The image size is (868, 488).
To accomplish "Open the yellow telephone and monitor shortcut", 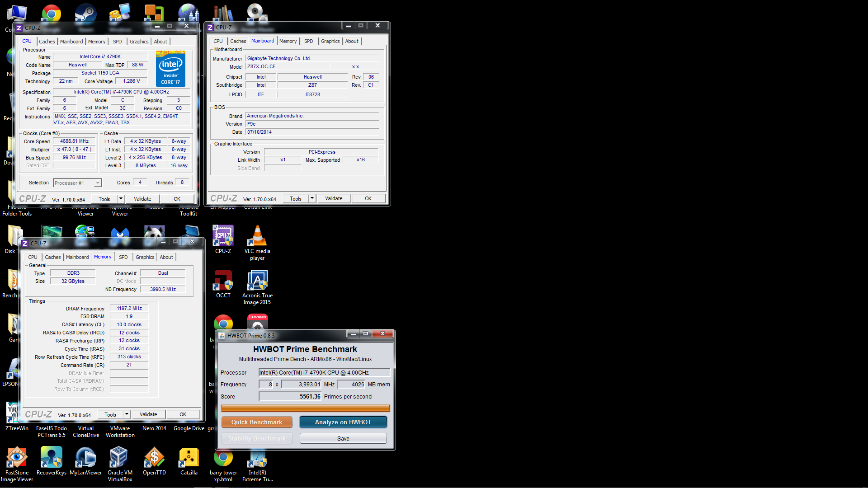I will (x=120, y=13).
